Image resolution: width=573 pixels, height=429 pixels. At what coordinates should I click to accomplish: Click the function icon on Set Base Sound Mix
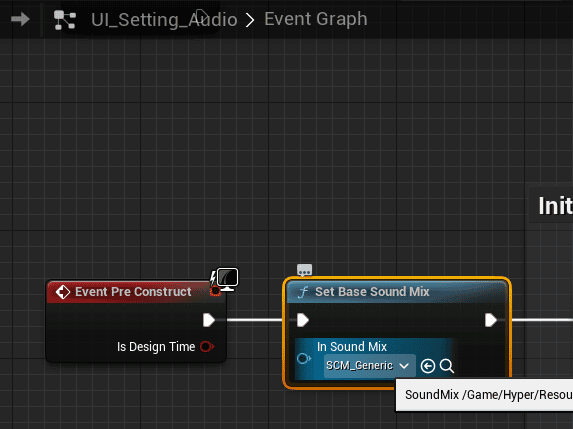pos(303,292)
